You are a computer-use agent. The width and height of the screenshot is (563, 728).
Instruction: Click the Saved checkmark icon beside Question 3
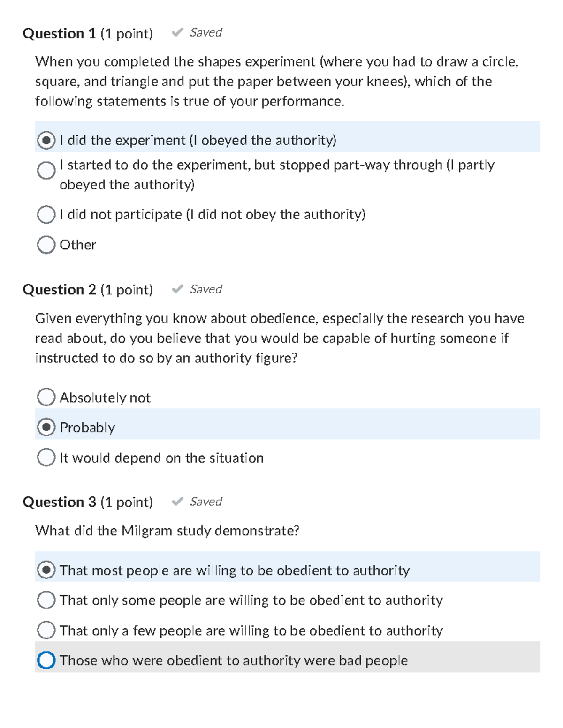tap(178, 502)
